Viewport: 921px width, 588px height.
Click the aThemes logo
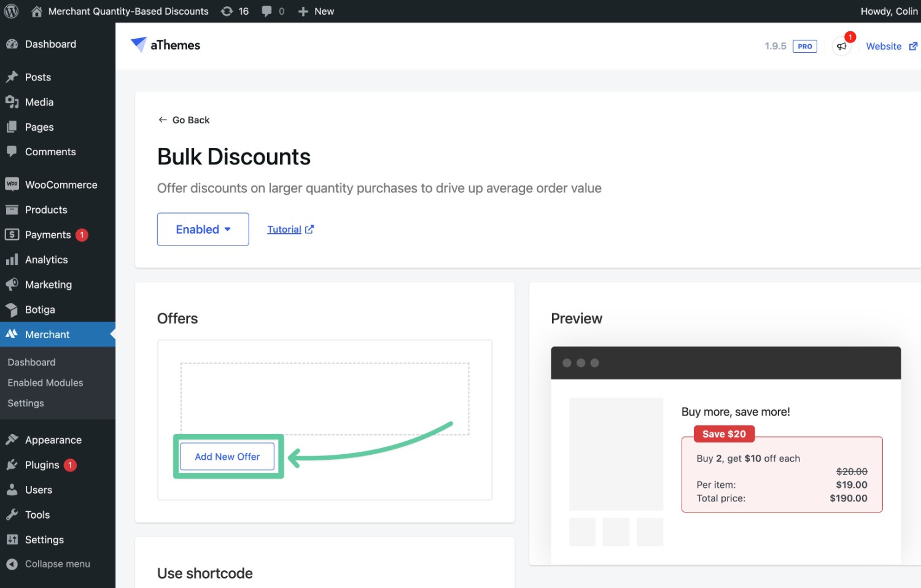(x=166, y=45)
